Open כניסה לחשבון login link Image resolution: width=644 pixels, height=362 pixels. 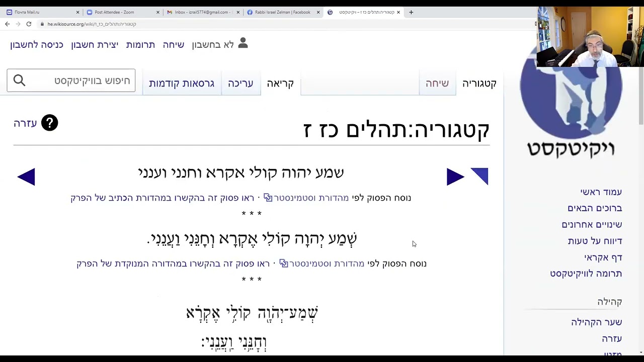37,45
